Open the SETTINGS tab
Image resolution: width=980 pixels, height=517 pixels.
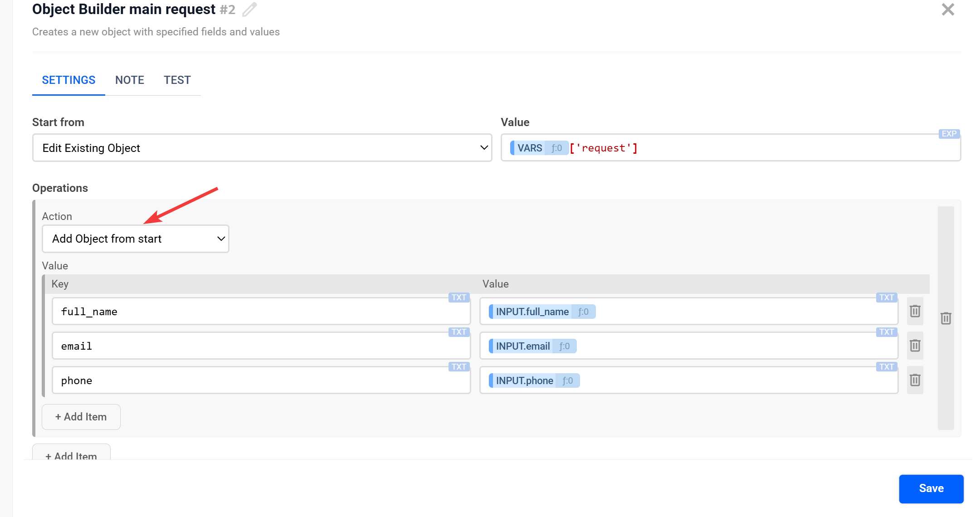(x=68, y=80)
